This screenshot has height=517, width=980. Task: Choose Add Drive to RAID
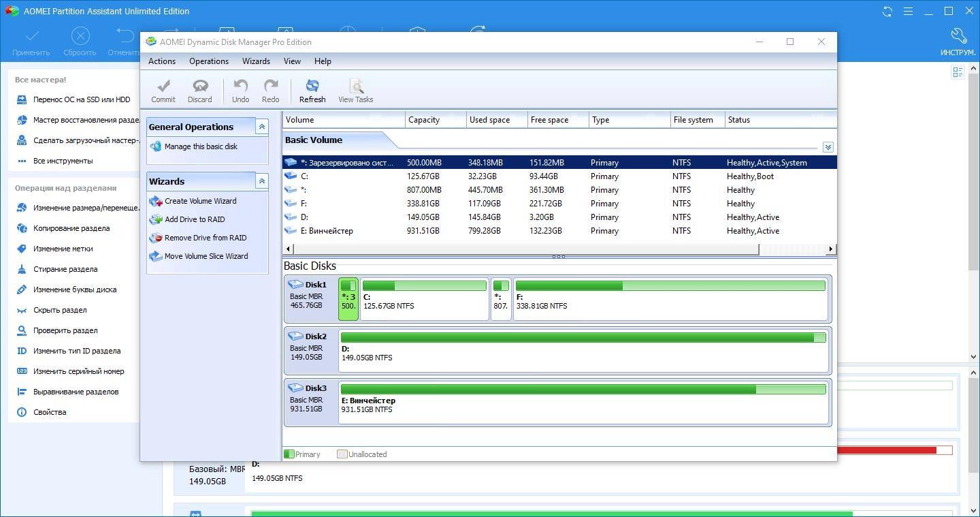(x=188, y=219)
